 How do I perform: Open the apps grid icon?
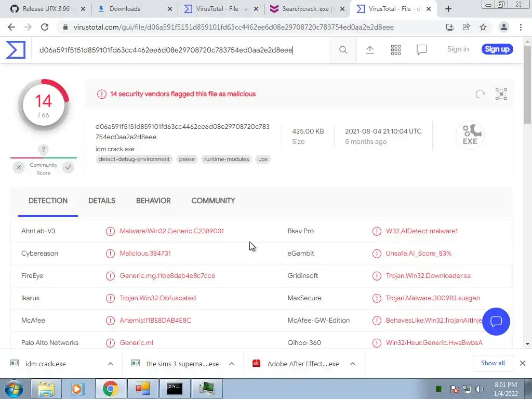coord(395,50)
